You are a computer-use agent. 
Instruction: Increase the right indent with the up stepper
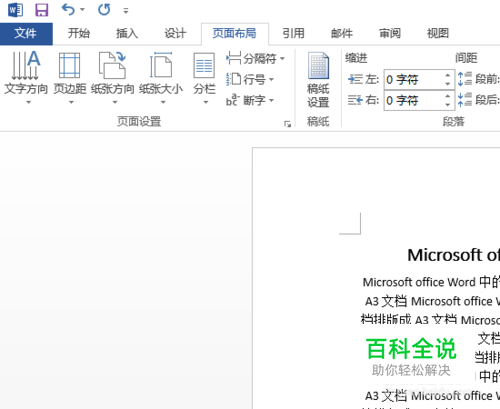click(448, 96)
